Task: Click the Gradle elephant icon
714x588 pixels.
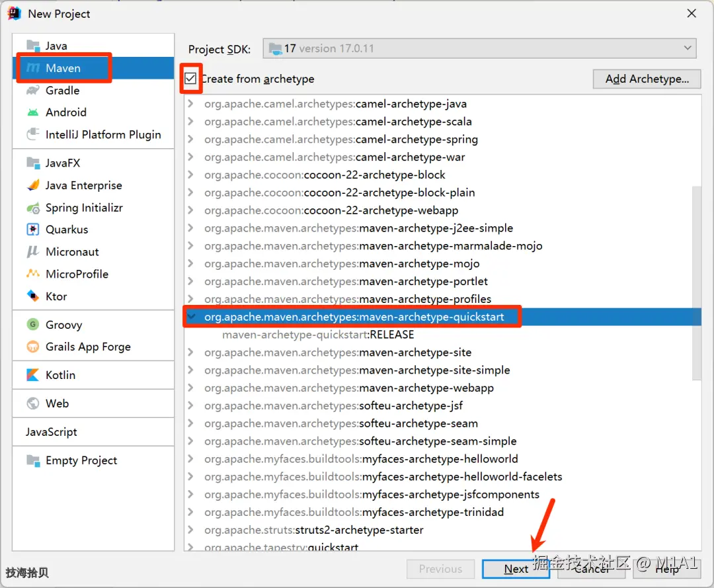Action: pyautogui.click(x=33, y=90)
